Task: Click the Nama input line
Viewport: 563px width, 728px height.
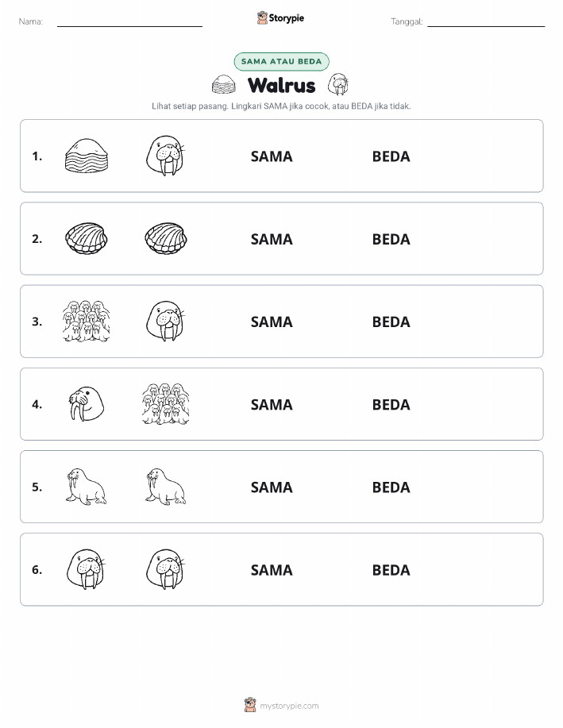Action: (129, 22)
